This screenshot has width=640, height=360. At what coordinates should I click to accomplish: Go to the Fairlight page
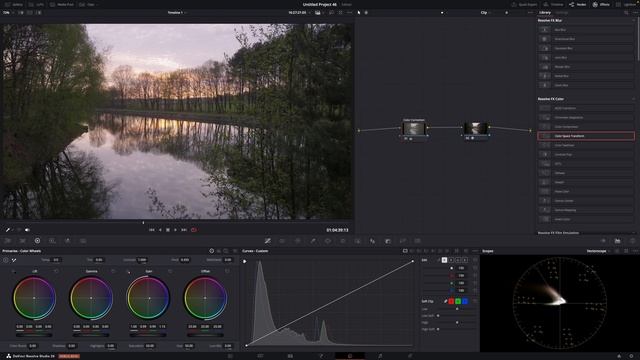point(380,356)
